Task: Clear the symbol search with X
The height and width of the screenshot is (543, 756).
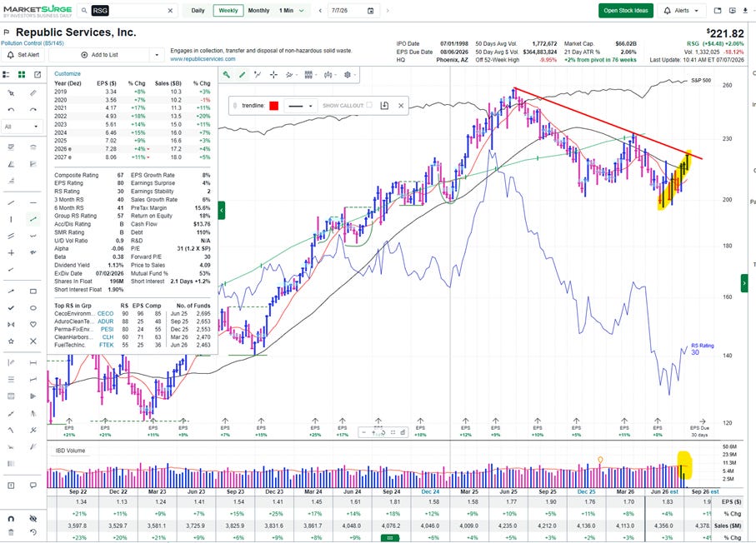Action: coord(170,11)
